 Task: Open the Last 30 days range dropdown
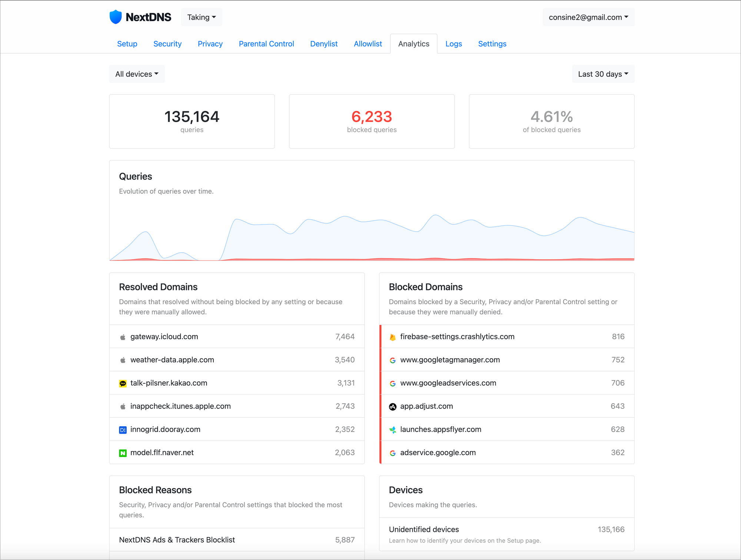603,74
